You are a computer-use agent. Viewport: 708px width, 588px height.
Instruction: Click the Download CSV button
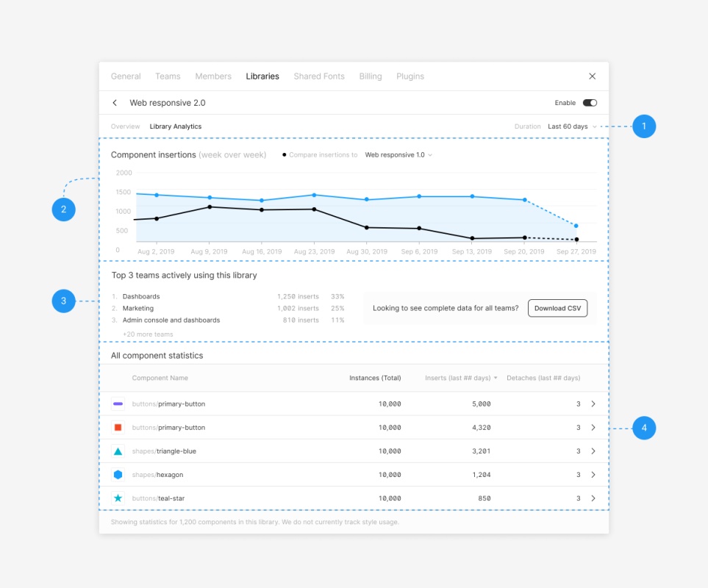pos(557,308)
